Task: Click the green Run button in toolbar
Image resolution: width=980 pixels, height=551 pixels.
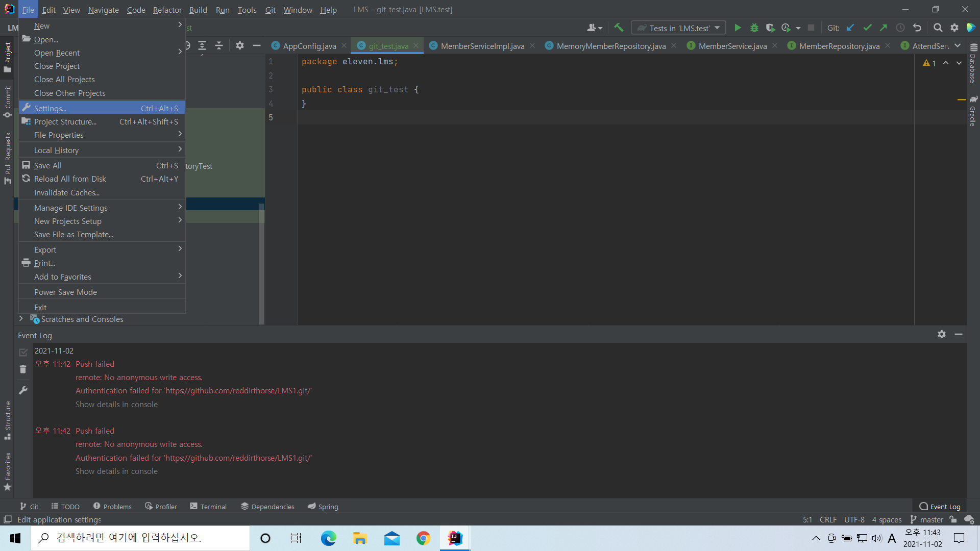Action: [x=738, y=28]
